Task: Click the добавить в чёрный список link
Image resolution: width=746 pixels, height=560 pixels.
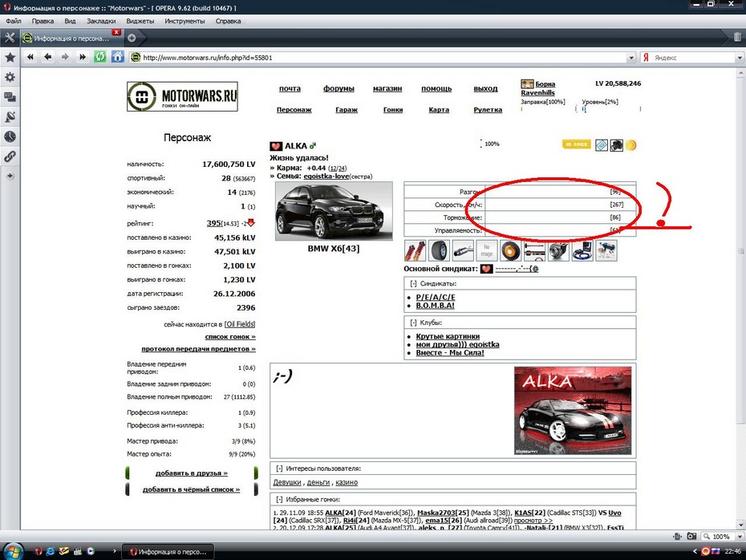Action: click(x=191, y=489)
